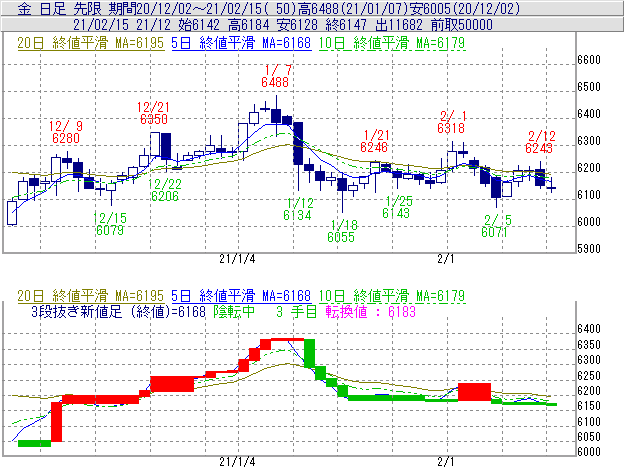Click the 20日 終値平滑 MA=6195 legend in the upper chart
The image size is (624, 473).
91,43
